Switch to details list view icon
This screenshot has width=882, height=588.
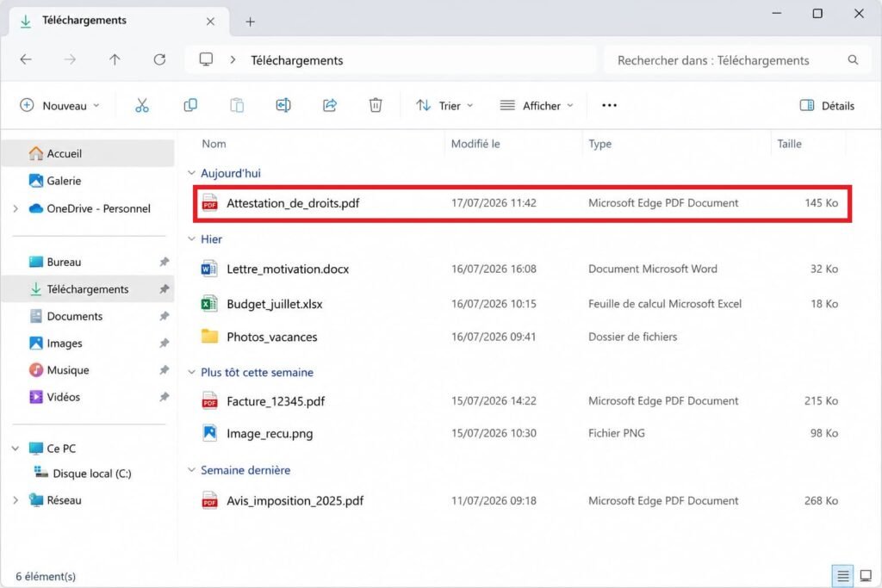tap(842, 576)
